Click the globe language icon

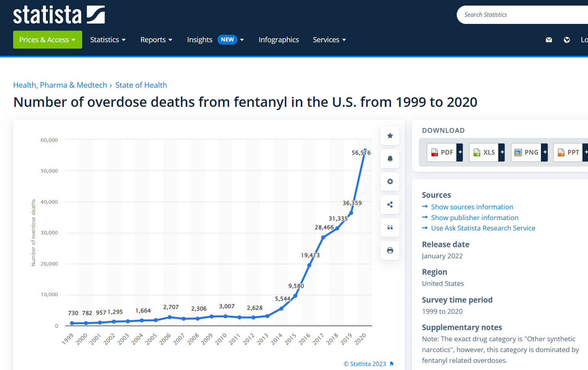pyautogui.click(x=567, y=40)
